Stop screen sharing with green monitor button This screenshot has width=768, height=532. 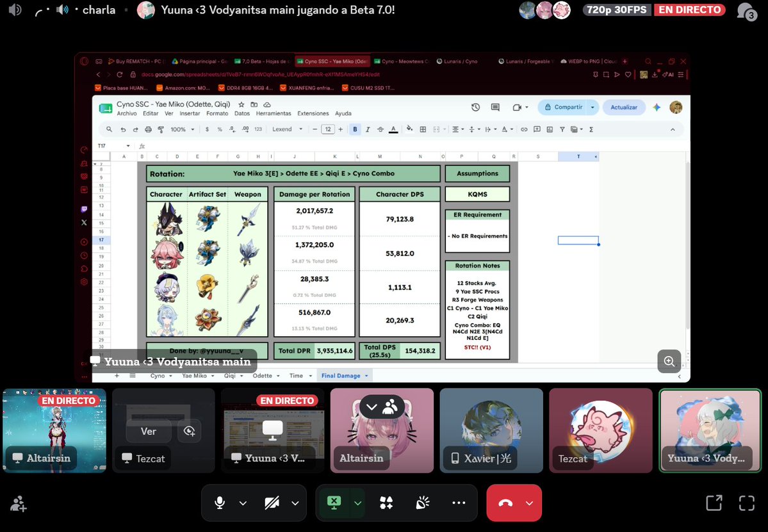click(334, 502)
